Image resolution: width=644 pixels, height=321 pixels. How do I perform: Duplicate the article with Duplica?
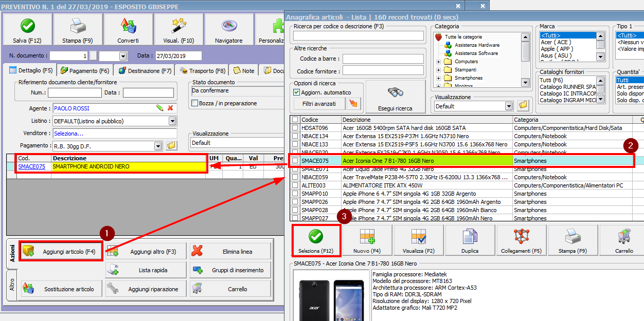click(470, 241)
